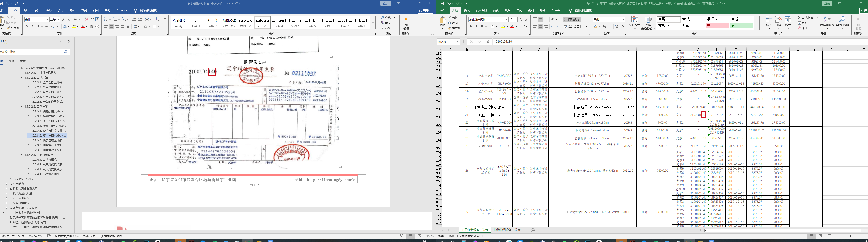Increase decimal places in Excel

click(x=617, y=26)
